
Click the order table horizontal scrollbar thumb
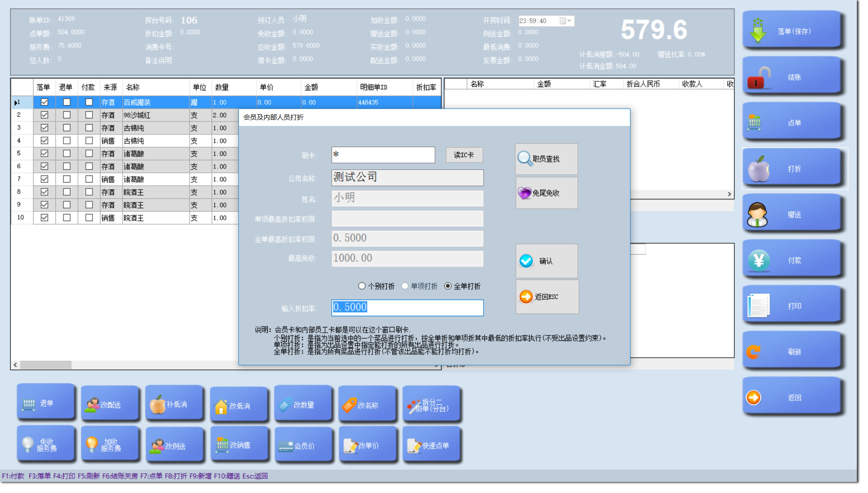[x=46, y=365]
